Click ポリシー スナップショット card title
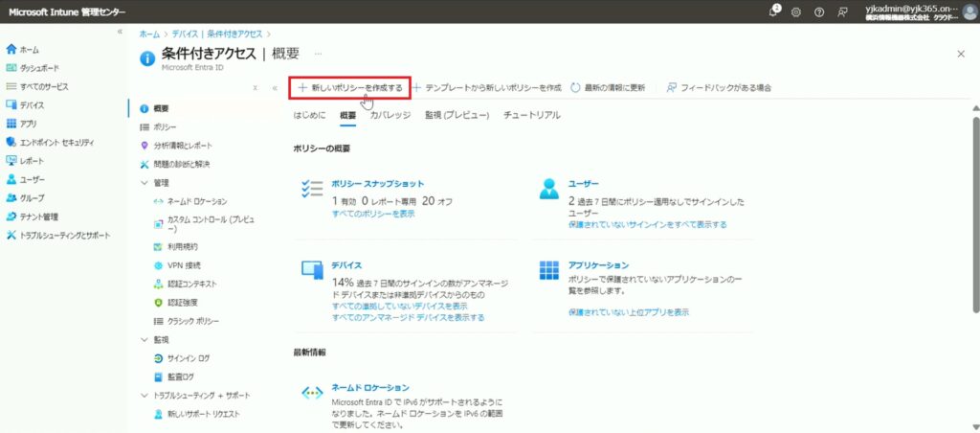The image size is (980, 433). [x=377, y=184]
